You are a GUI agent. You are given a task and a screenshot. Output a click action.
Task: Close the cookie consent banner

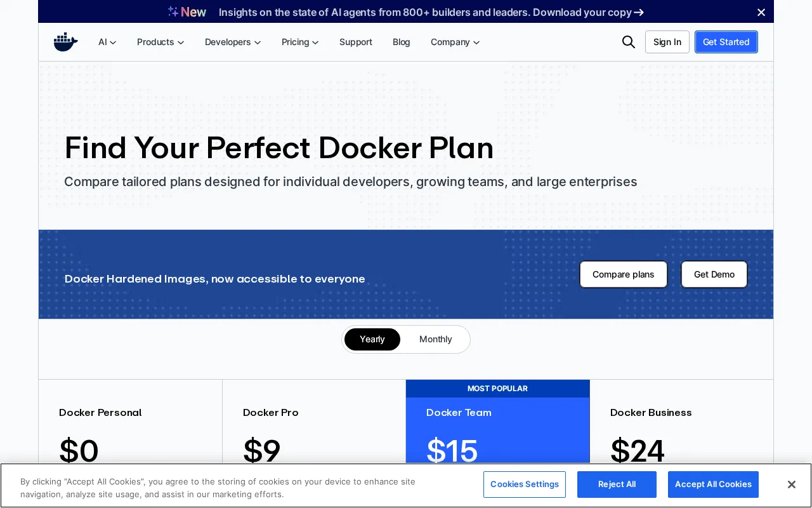791,485
